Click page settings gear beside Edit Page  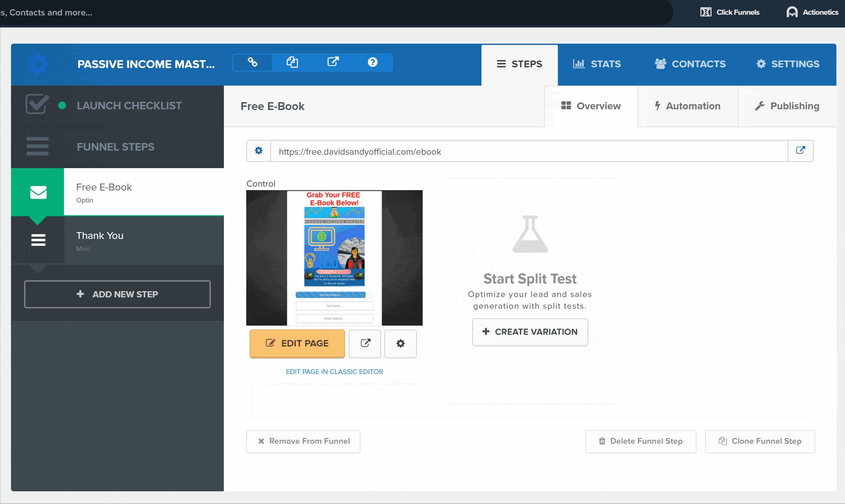400,343
